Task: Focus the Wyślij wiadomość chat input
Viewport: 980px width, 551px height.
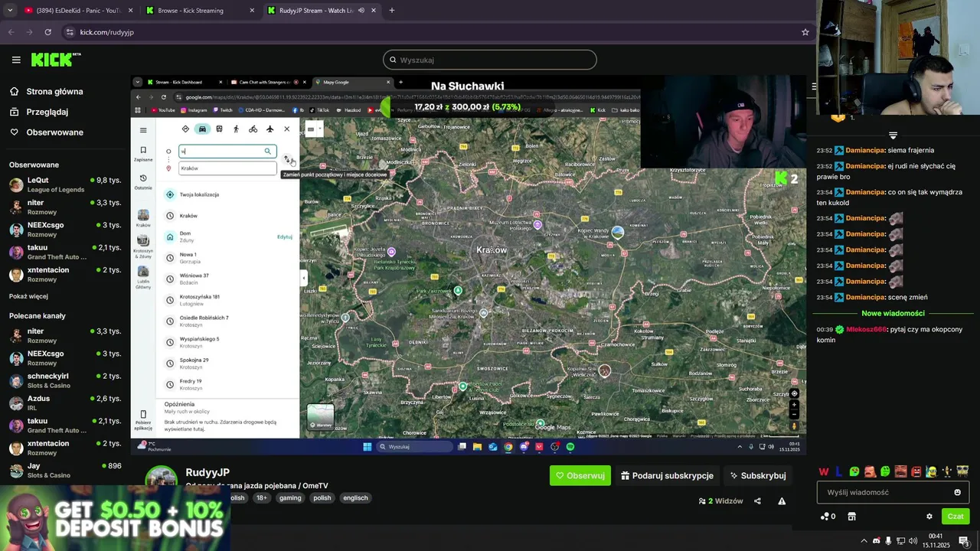Action: pos(893,492)
